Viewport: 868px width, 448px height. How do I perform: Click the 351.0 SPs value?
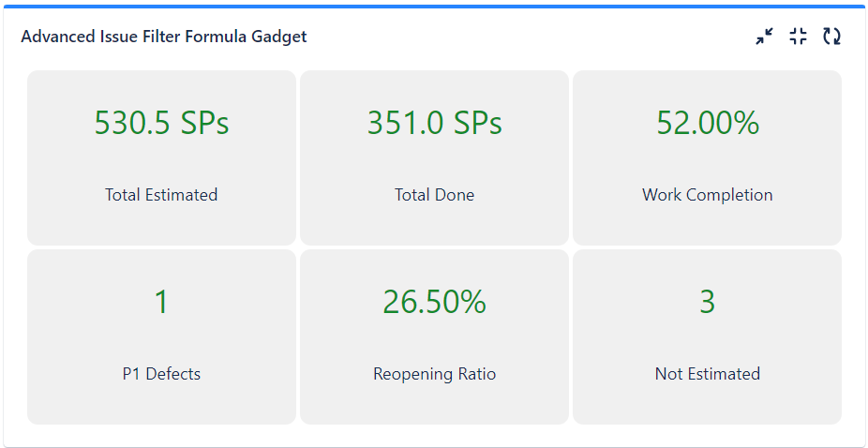[435, 123]
